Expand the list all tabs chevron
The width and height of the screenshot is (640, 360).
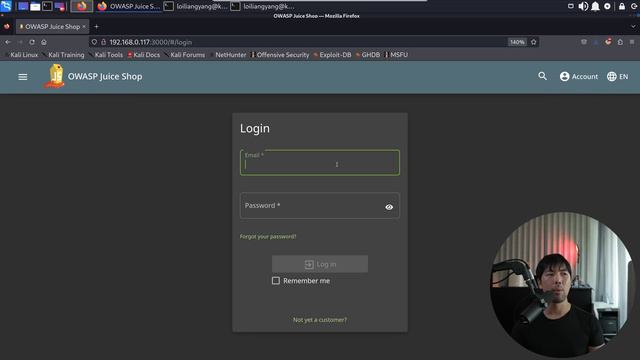point(633,27)
